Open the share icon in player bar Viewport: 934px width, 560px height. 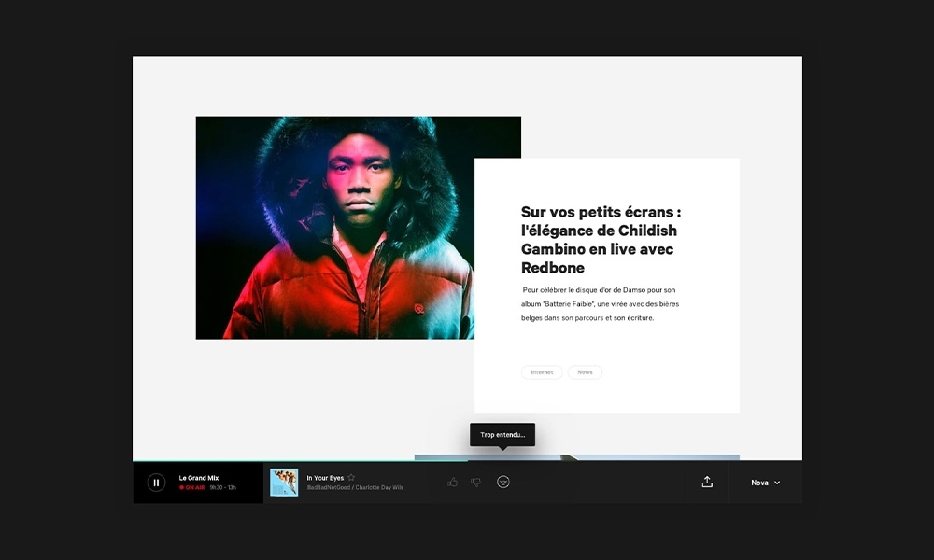point(707,482)
